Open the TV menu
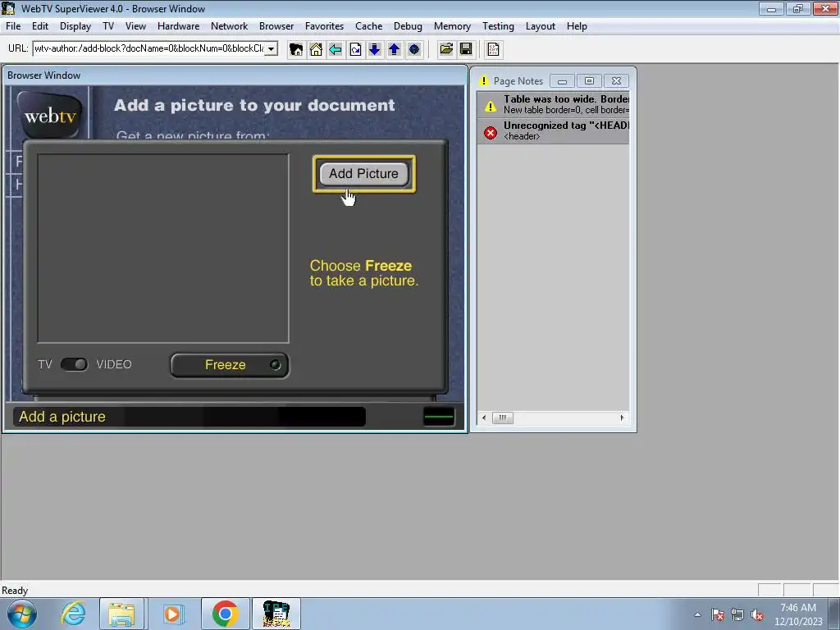 [x=108, y=26]
